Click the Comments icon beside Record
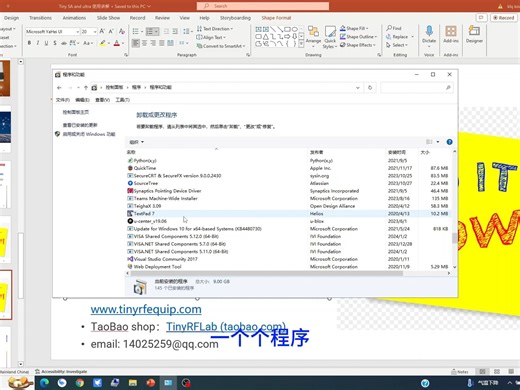This screenshot has width=520, height=390. click(481, 17)
